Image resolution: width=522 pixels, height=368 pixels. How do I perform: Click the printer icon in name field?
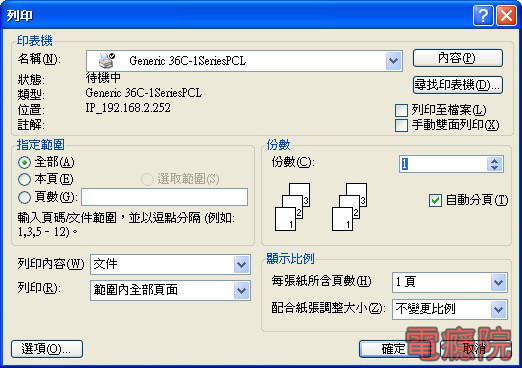coord(107,60)
